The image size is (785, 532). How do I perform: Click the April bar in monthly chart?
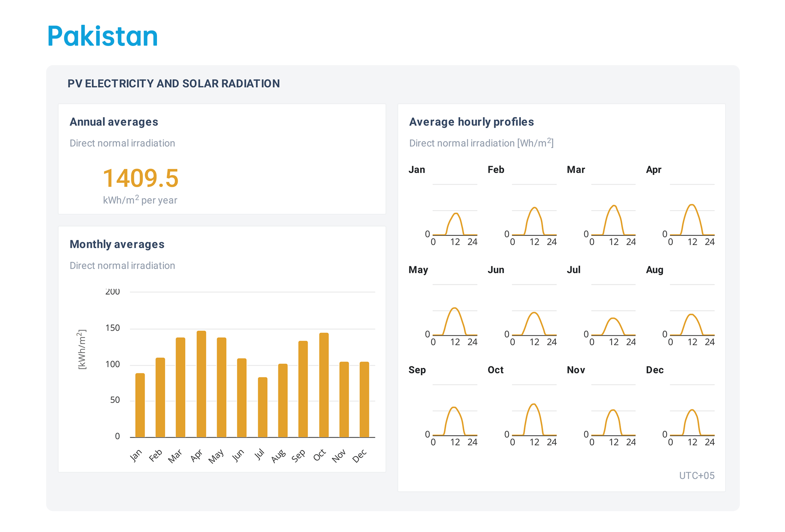pyautogui.click(x=201, y=384)
